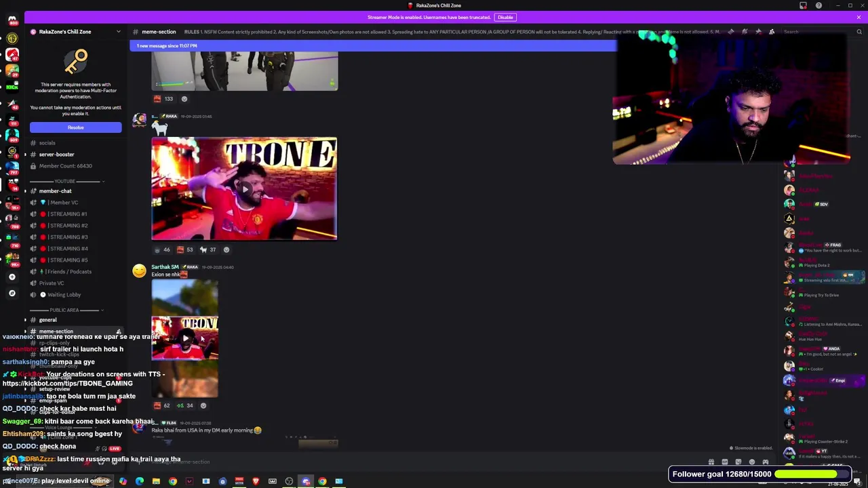Expand general channel threads arrow
This screenshot has height=488, width=868.
coord(26,320)
